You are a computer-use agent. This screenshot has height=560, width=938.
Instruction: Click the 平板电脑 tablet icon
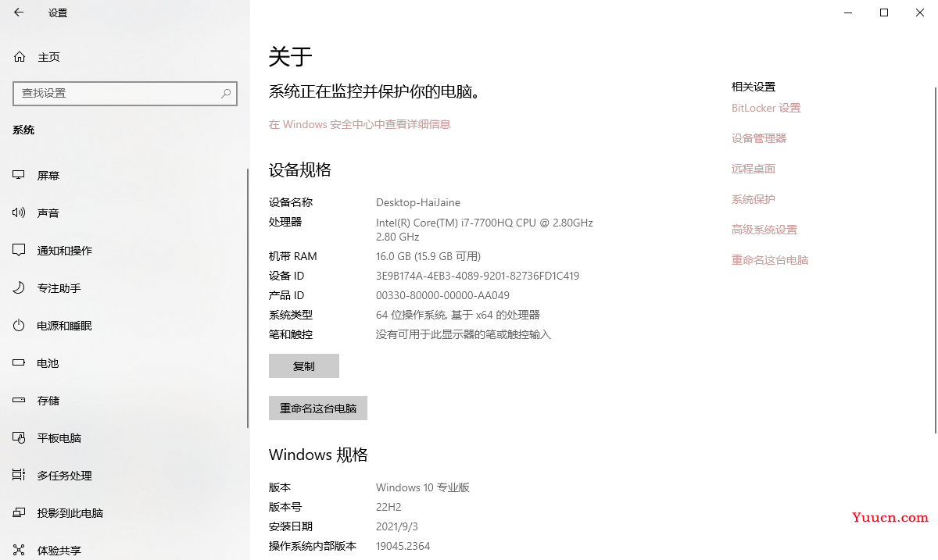(19, 437)
